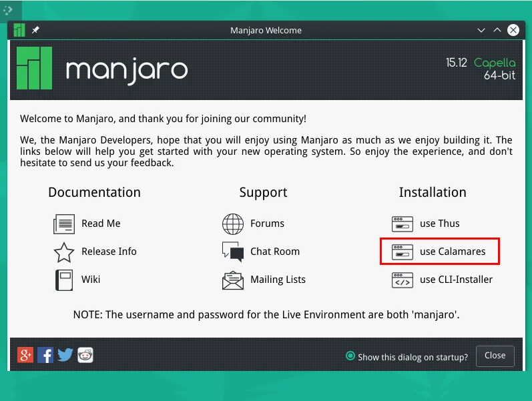The image size is (532, 401).
Task: Open the Google Plus social icon
Action: 25,355
